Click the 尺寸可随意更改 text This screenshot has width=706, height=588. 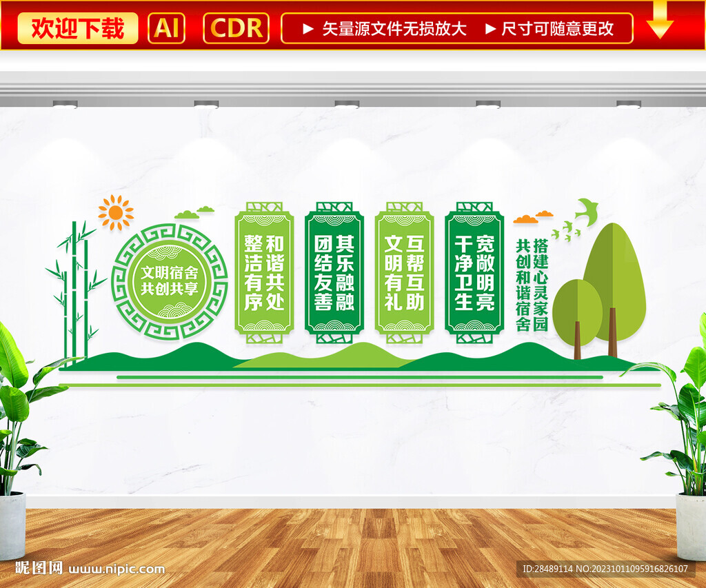click(x=557, y=29)
